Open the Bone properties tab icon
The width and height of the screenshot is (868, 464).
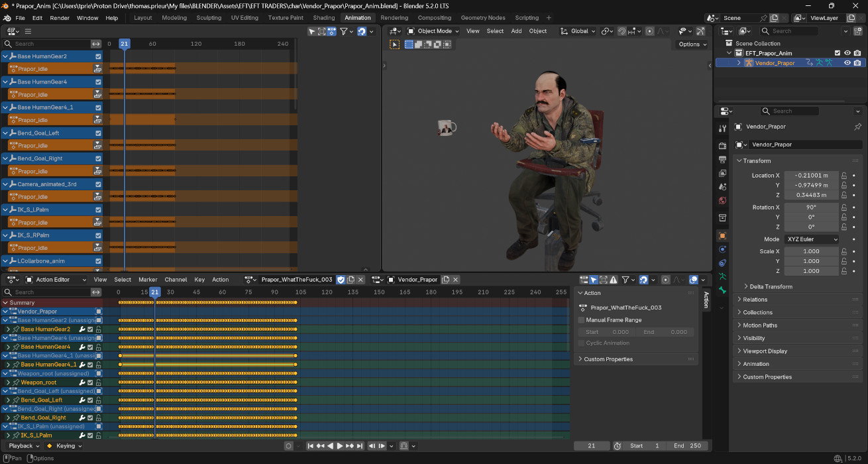point(722,290)
